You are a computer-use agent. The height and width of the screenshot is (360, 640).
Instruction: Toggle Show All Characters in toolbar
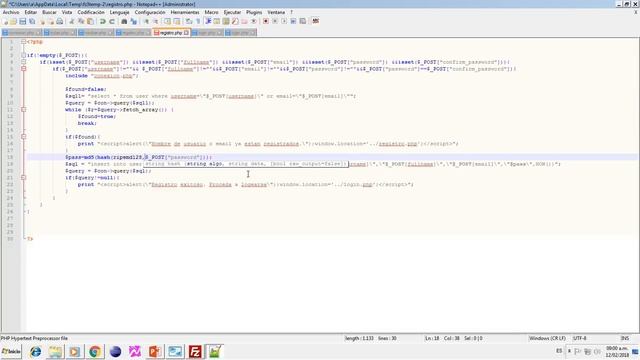pos(198,21)
